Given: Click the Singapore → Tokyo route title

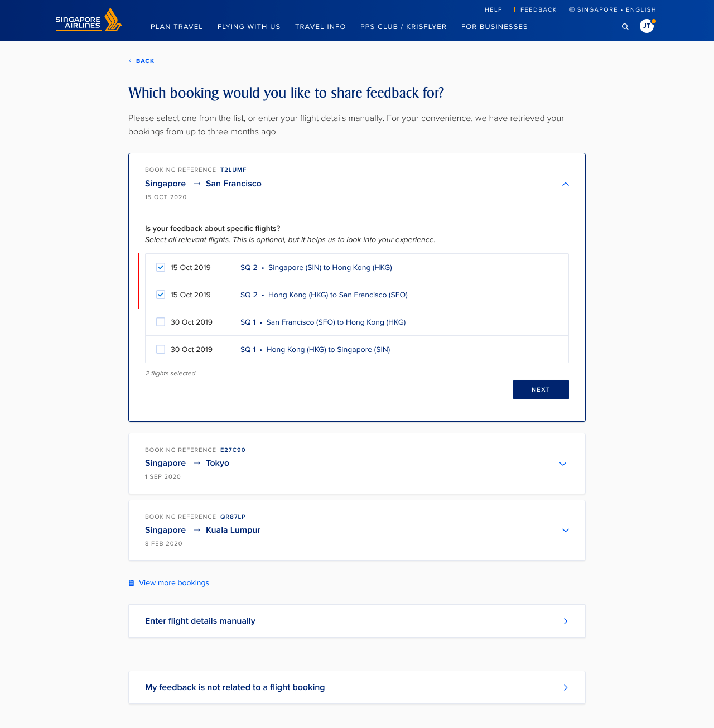Looking at the screenshot, I should [x=187, y=463].
